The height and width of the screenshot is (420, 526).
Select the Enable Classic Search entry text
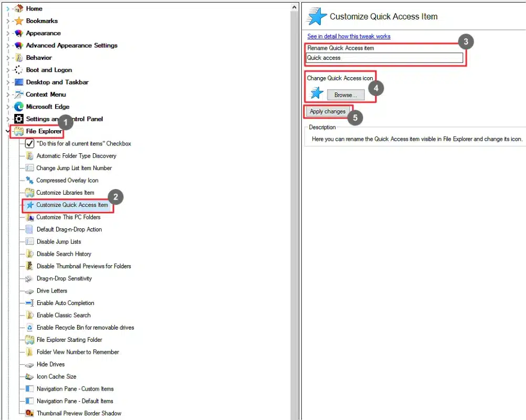[x=64, y=315]
